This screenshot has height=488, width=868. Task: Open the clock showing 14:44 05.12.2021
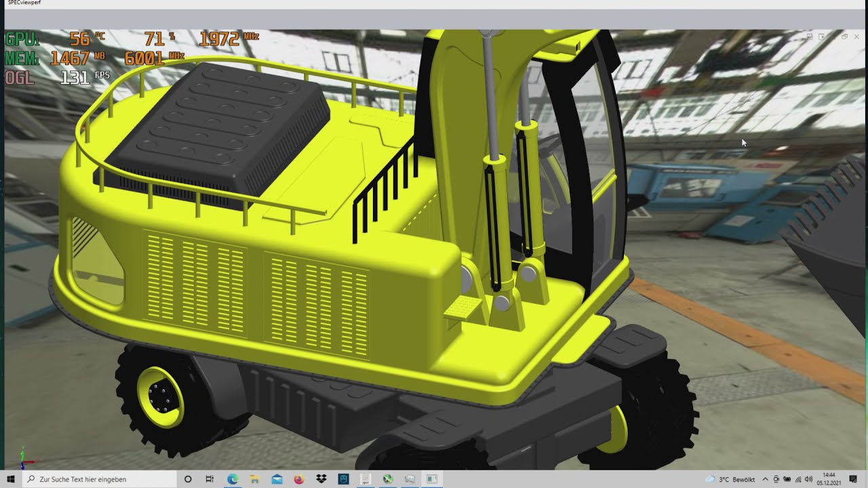tap(829, 479)
